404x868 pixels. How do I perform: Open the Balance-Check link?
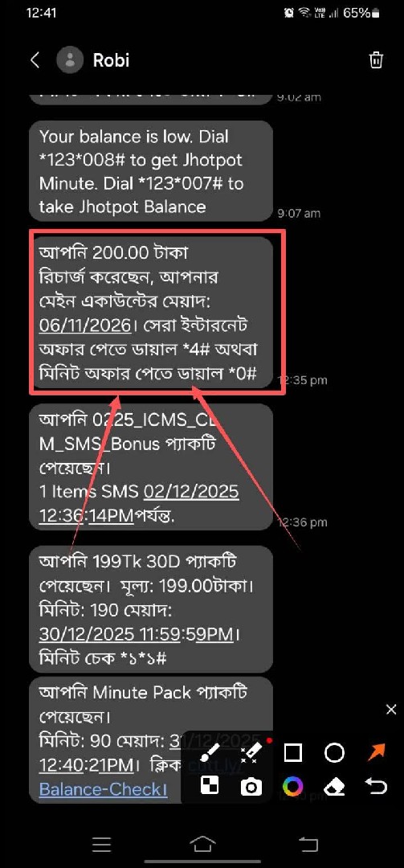click(x=103, y=789)
